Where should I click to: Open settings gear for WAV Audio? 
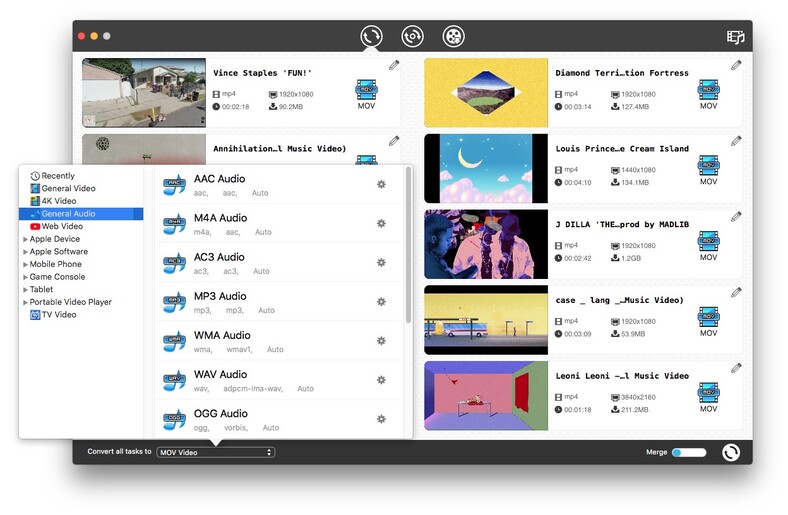coord(381,380)
